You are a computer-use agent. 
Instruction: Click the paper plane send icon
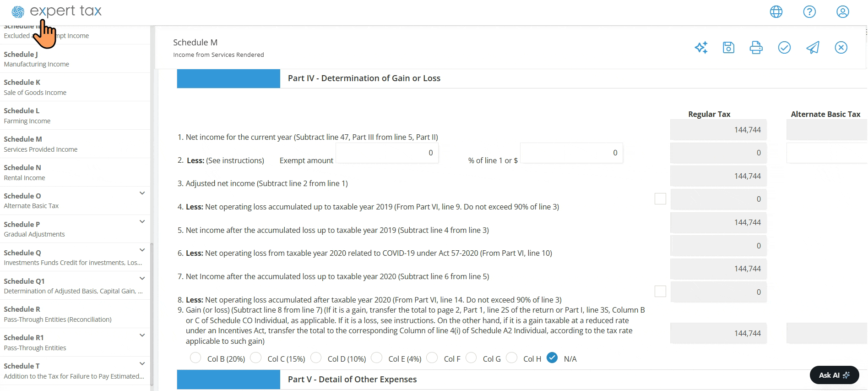point(813,48)
